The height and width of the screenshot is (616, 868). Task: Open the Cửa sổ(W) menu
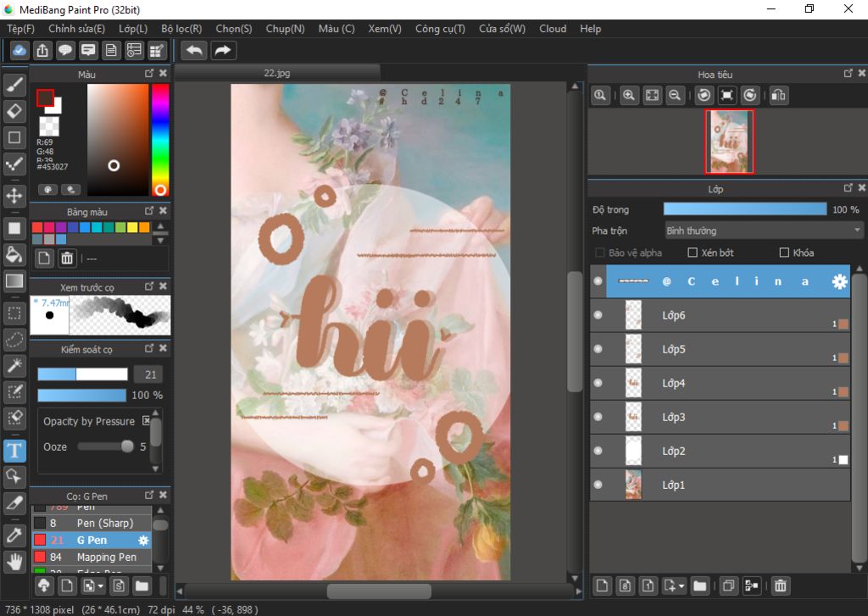coord(502,28)
